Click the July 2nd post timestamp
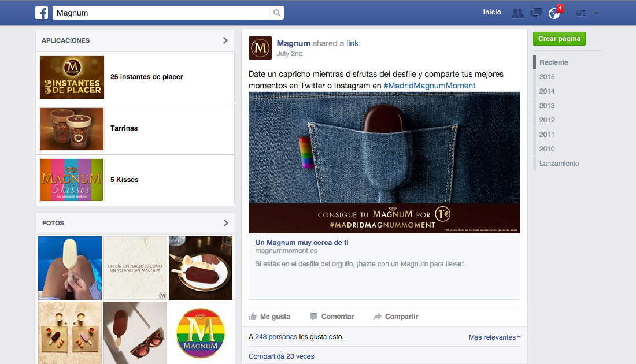 (290, 54)
